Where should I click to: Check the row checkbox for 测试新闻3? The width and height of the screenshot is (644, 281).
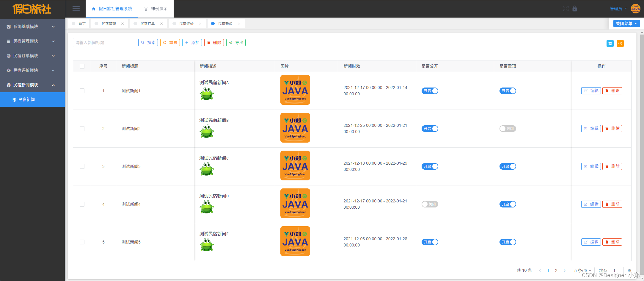[82, 166]
